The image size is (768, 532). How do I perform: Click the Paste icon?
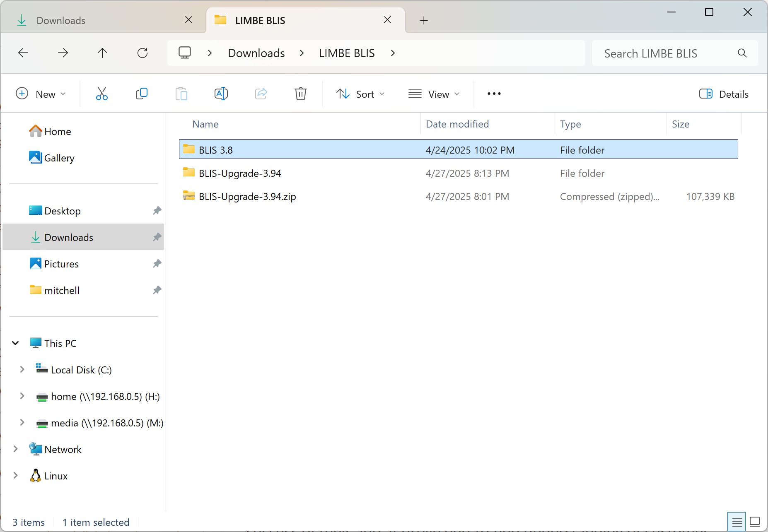[181, 94]
